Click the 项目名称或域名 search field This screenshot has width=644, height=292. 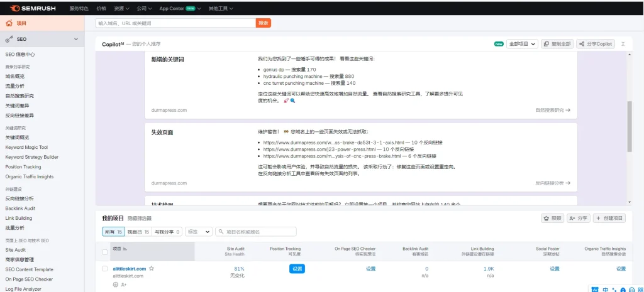[x=256, y=232]
